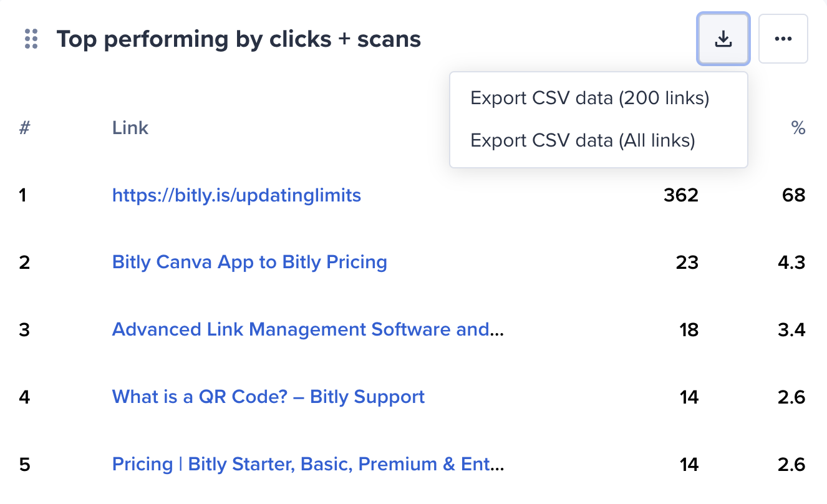Open the ellipsis options menu
The image size is (827, 504).
point(783,38)
